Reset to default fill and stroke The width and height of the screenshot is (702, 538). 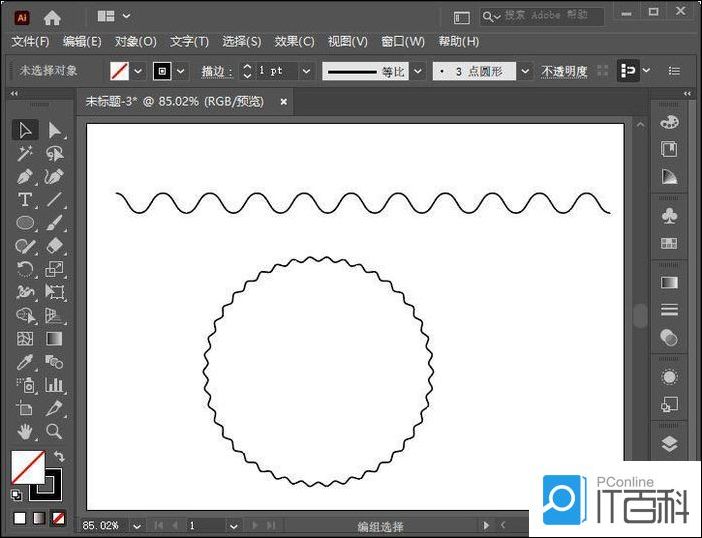pos(16,494)
